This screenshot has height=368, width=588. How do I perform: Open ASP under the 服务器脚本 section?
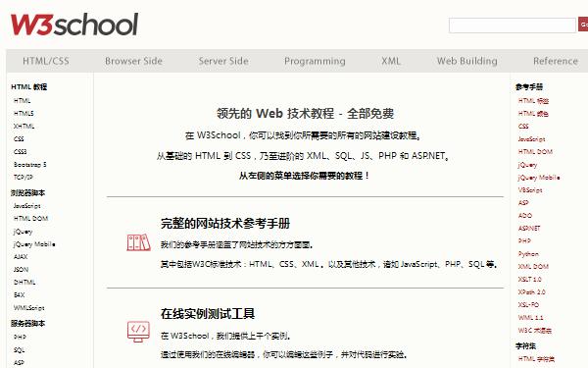pyautogui.click(x=19, y=363)
